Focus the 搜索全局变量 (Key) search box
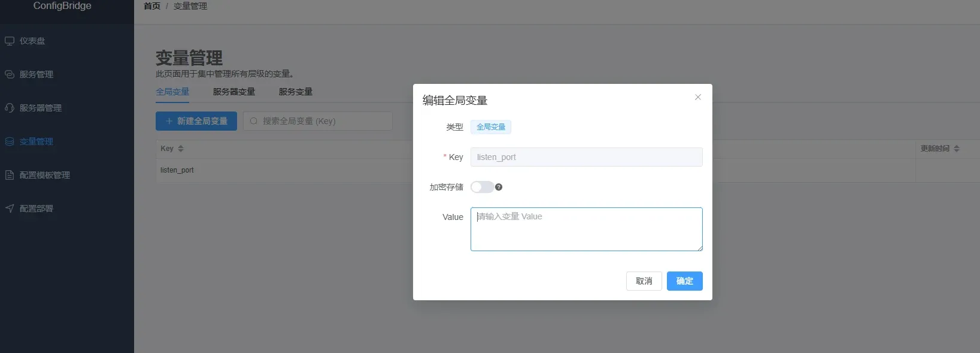980x353 pixels. pyautogui.click(x=318, y=121)
